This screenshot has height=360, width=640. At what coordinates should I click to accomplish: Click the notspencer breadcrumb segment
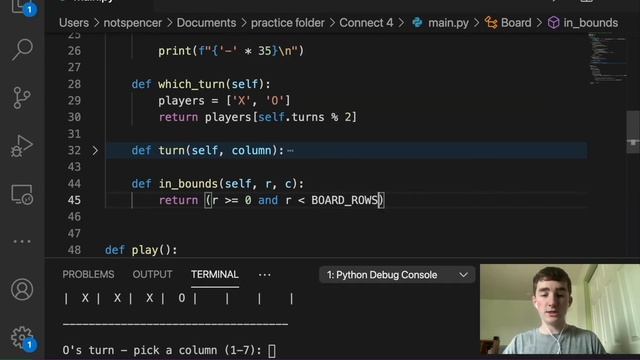coord(133,23)
